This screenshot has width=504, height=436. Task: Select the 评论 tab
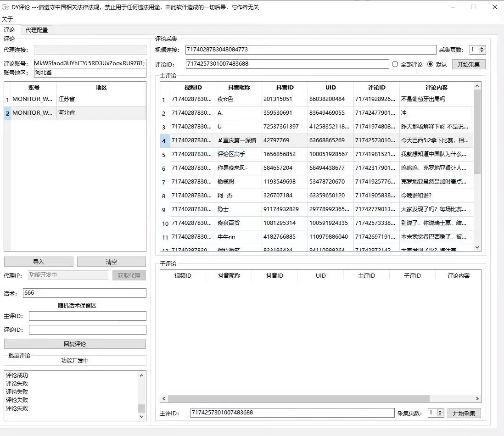pos(9,29)
